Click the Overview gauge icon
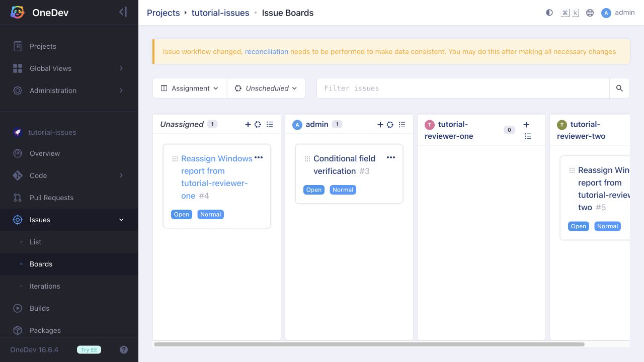Image resolution: width=644 pixels, height=362 pixels. [18, 153]
